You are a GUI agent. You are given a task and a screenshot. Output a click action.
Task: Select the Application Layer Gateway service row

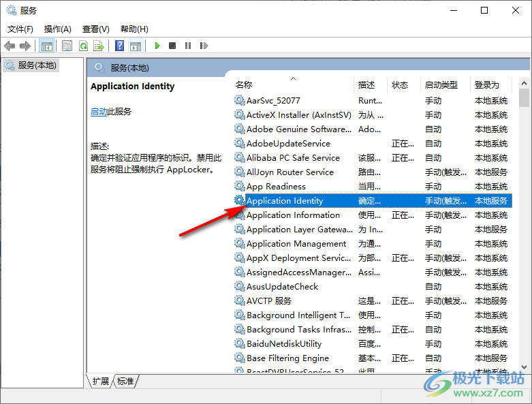[x=373, y=230]
